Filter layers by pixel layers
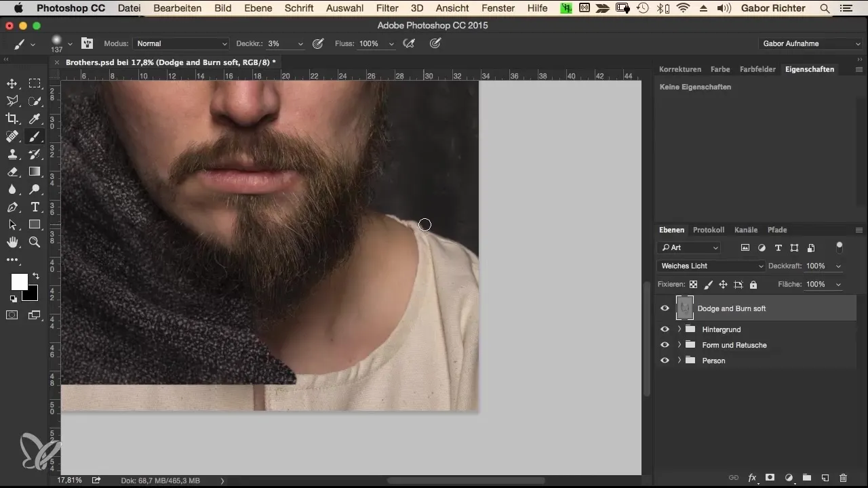 point(745,248)
